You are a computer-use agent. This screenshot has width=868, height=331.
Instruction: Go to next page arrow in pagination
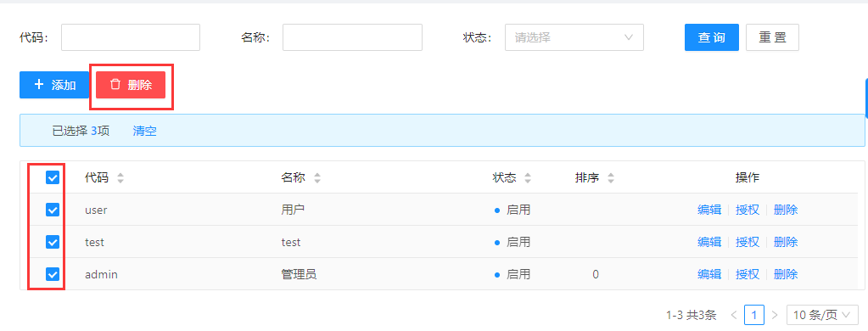click(775, 315)
